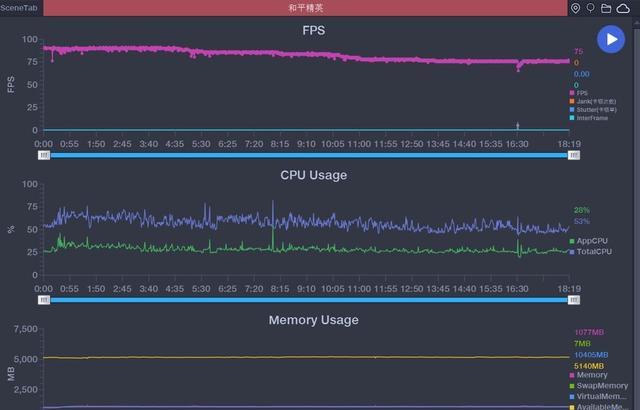Click left handle of FPS range slider
The width and height of the screenshot is (640, 410).
coord(44,155)
